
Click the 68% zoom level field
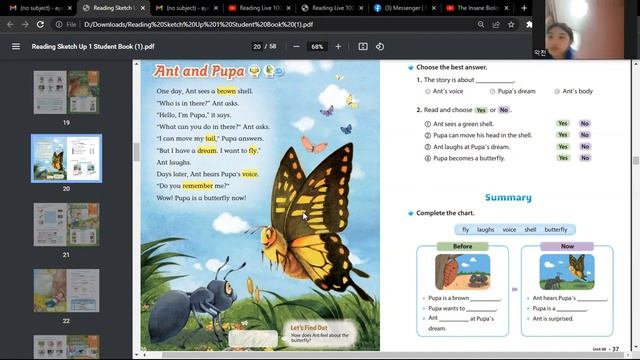pos(317,47)
